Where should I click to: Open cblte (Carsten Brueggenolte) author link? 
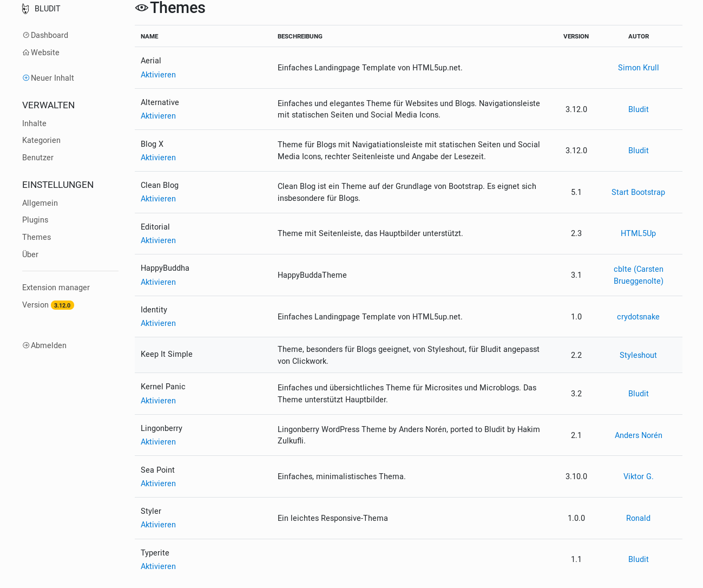tap(638, 275)
